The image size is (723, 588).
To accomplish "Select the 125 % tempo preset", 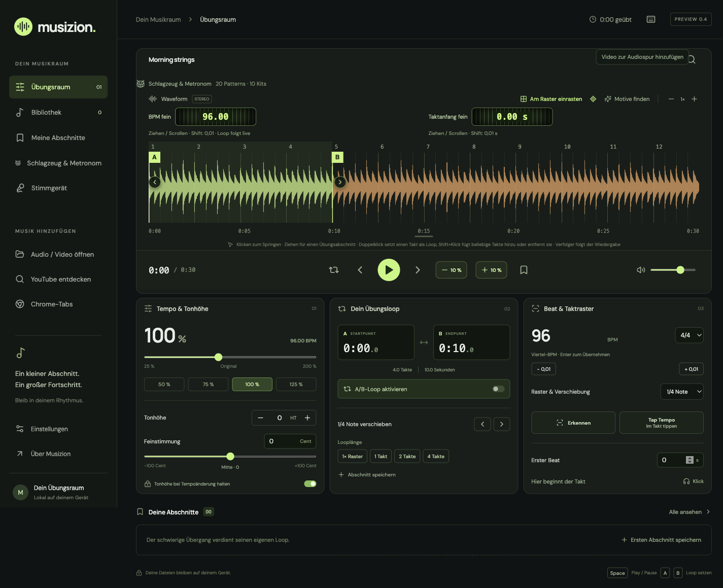I will coord(296,384).
